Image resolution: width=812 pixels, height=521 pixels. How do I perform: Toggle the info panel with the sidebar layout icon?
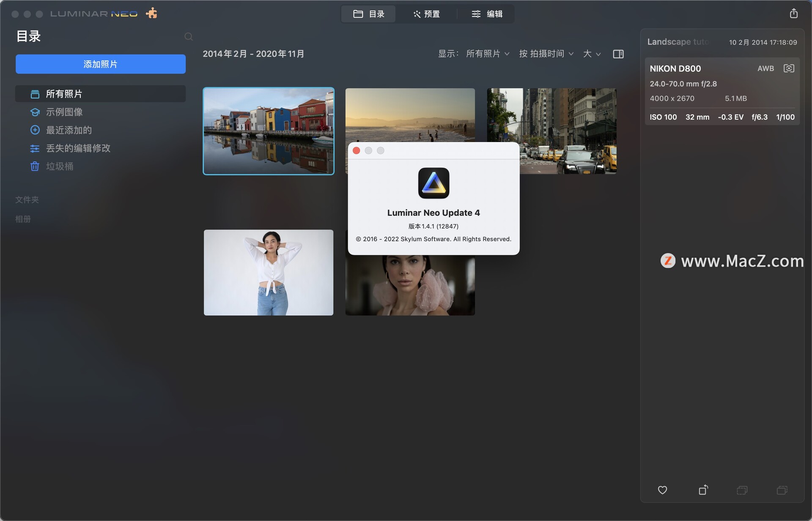tap(618, 54)
